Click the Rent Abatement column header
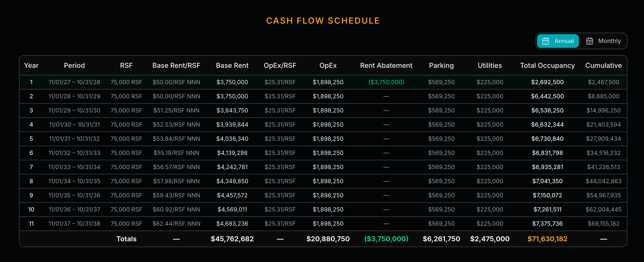 pos(386,65)
